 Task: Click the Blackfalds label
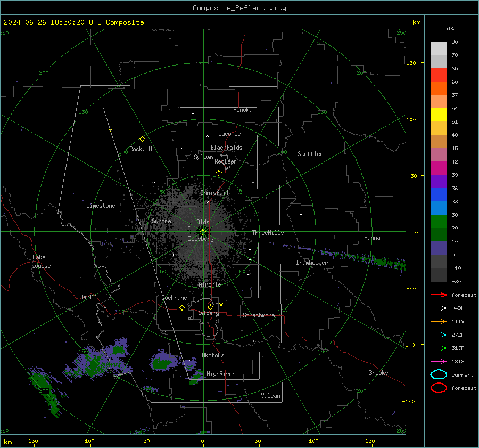(x=226, y=148)
